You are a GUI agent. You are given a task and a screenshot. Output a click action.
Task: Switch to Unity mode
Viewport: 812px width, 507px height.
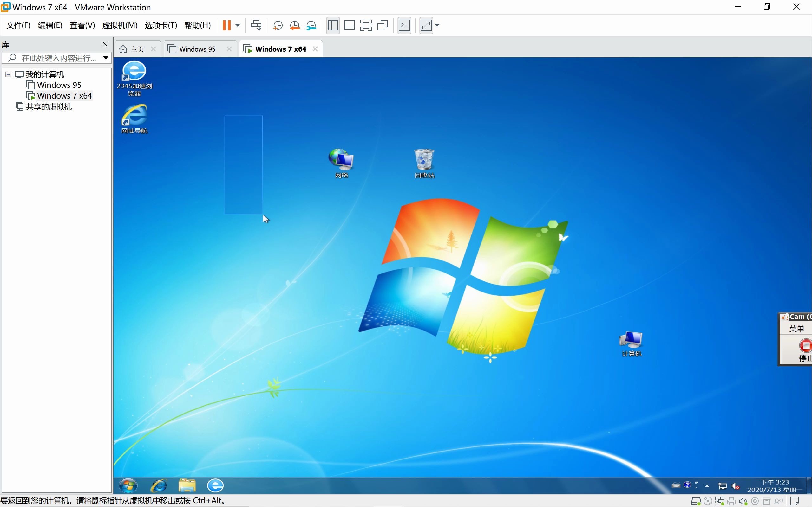pyautogui.click(x=383, y=25)
